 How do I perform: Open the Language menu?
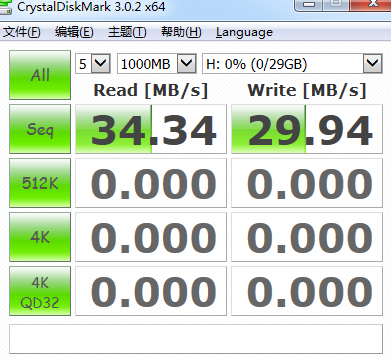click(244, 32)
